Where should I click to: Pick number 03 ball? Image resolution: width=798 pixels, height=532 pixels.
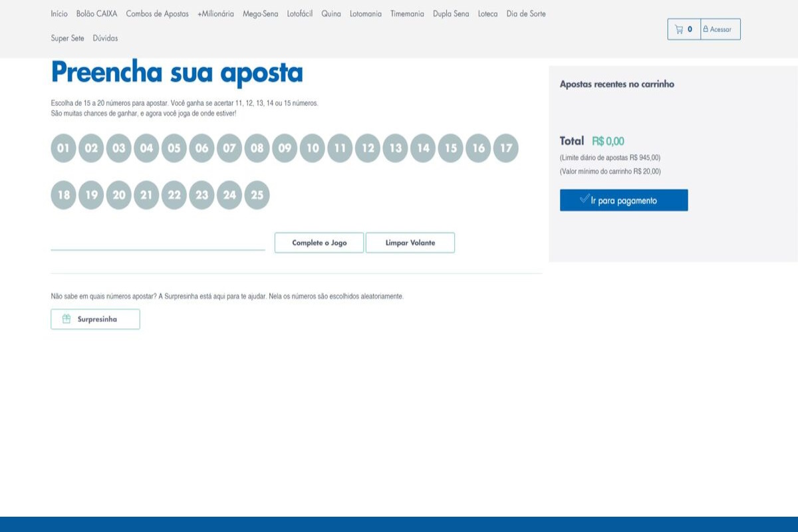(119, 148)
